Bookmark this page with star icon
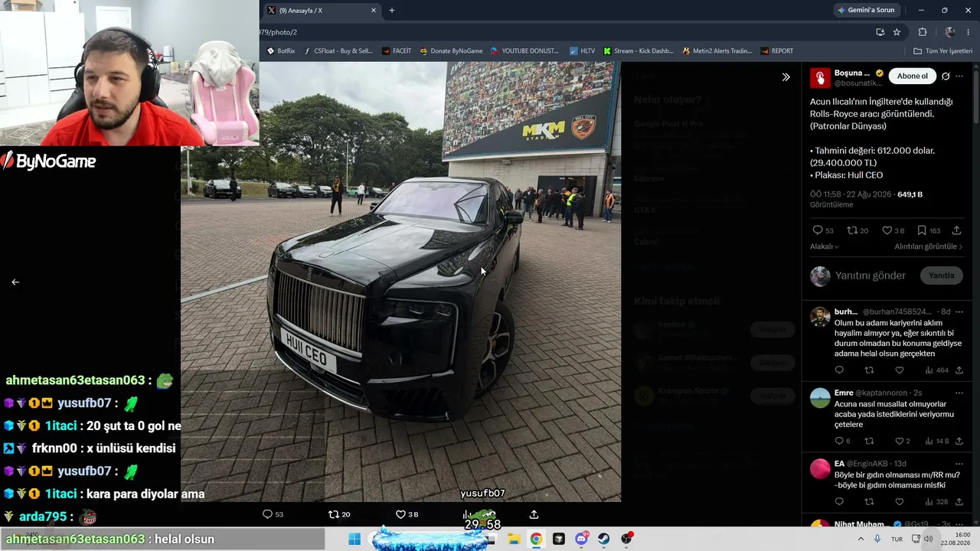 pos(897,32)
